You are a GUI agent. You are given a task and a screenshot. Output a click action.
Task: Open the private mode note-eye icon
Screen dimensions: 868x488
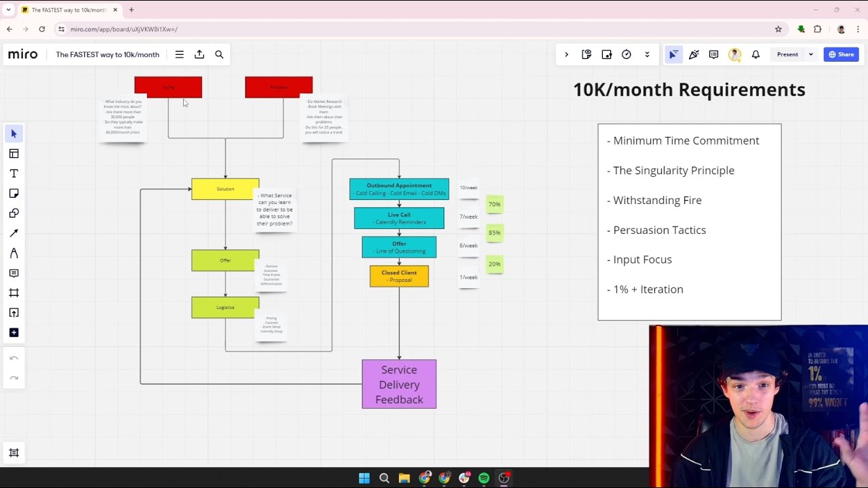tap(587, 54)
